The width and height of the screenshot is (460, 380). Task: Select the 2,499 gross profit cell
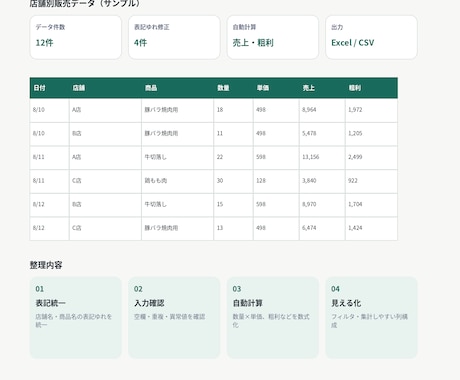(371, 158)
